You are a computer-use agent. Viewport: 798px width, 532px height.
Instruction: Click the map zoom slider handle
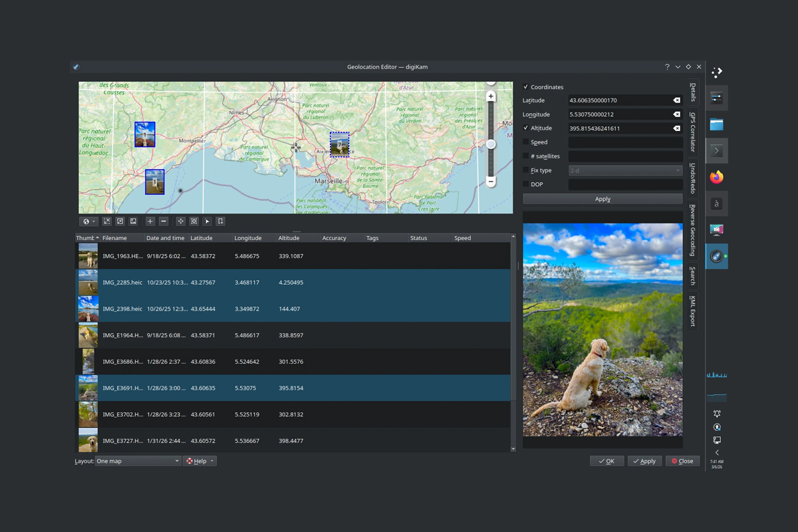point(491,144)
